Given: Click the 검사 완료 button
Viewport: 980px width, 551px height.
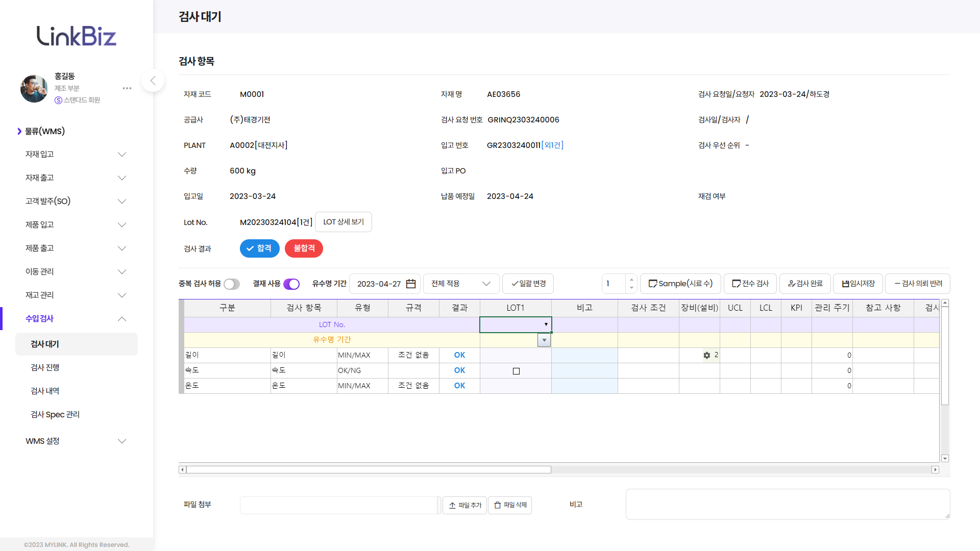Looking at the screenshot, I should 805,284.
